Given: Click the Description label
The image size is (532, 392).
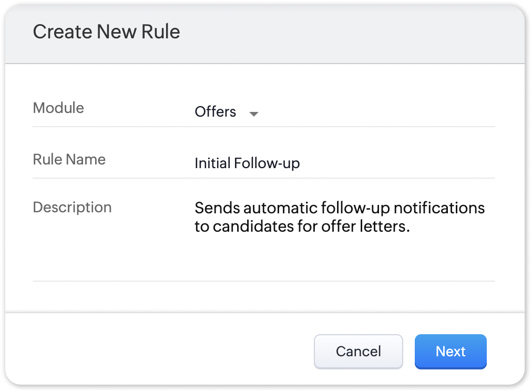Looking at the screenshot, I should point(72,207).
